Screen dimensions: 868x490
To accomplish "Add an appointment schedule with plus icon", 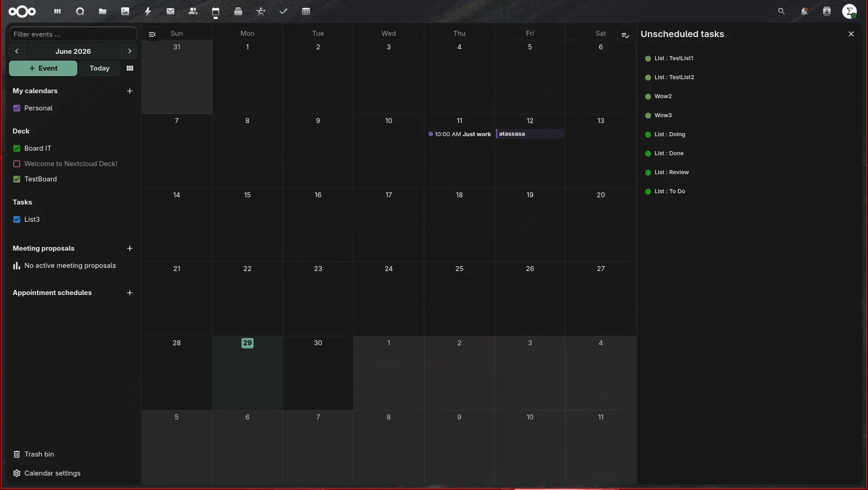I will pos(130,293).
